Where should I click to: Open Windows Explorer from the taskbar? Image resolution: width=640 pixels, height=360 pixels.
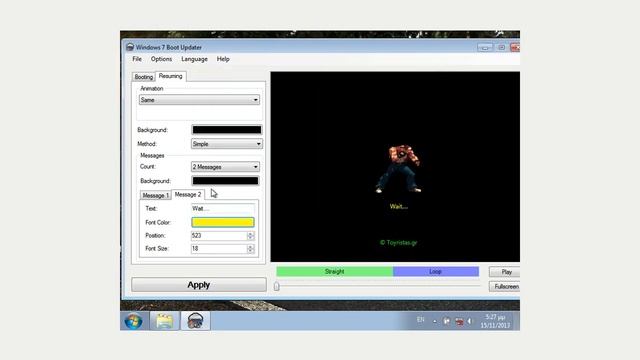pos(164,321)
